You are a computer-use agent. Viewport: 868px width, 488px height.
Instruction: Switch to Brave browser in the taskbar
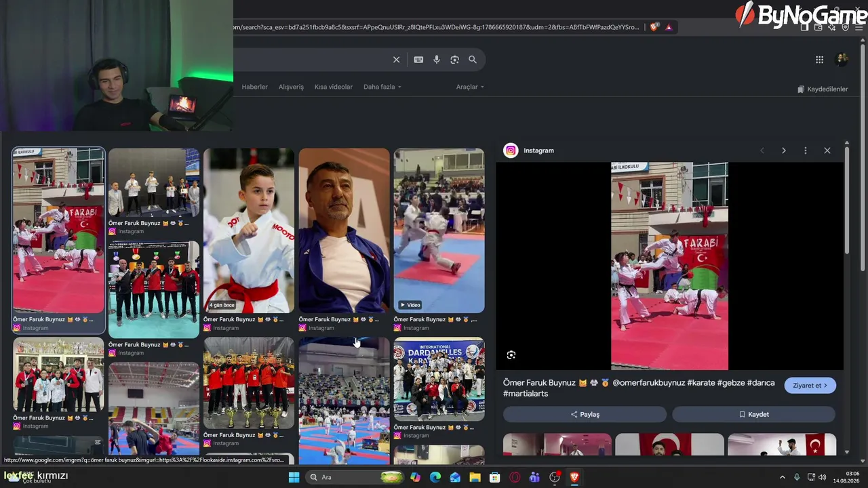[x=574, y=477]
